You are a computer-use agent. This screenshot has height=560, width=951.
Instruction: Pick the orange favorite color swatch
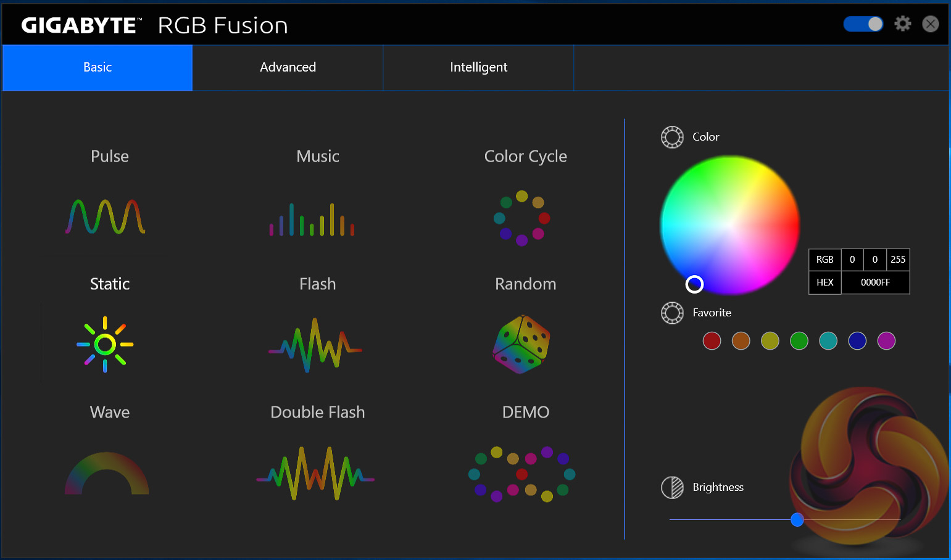click(x=741, y=340)
